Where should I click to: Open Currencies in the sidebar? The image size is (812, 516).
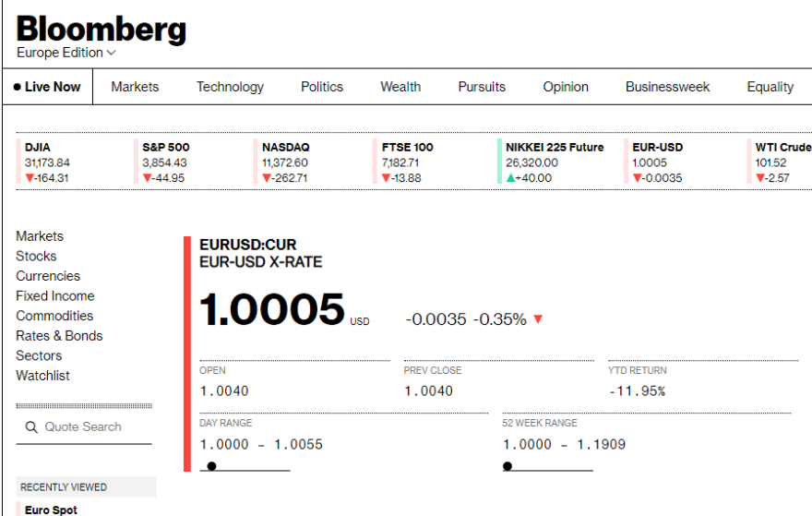48,276
